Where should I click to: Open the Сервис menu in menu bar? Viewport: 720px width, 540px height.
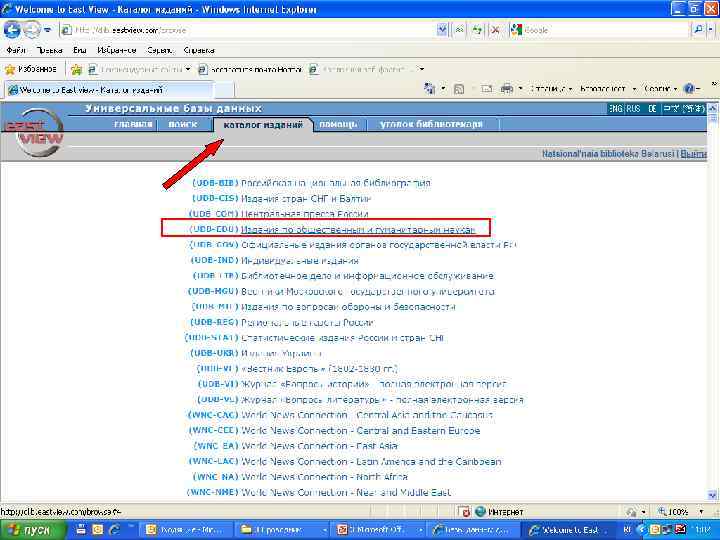coord(160,50)
